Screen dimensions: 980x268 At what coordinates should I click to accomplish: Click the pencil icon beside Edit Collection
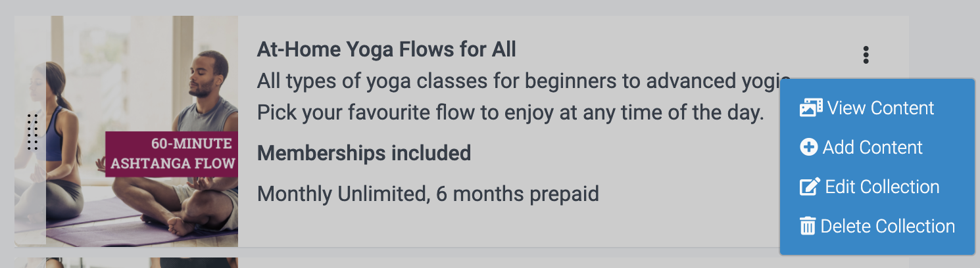coord(809,187)
